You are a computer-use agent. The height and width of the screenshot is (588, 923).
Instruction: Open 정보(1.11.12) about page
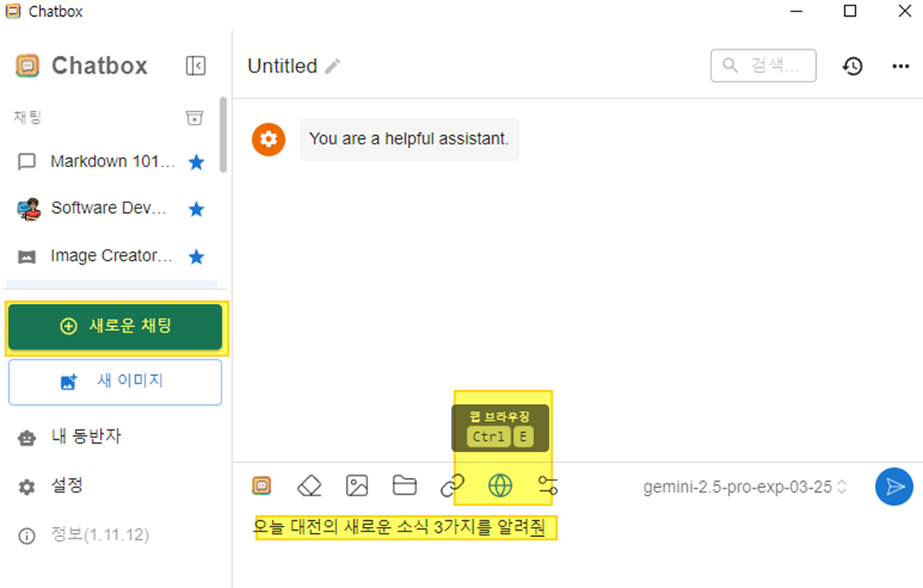tap(83, 535)
